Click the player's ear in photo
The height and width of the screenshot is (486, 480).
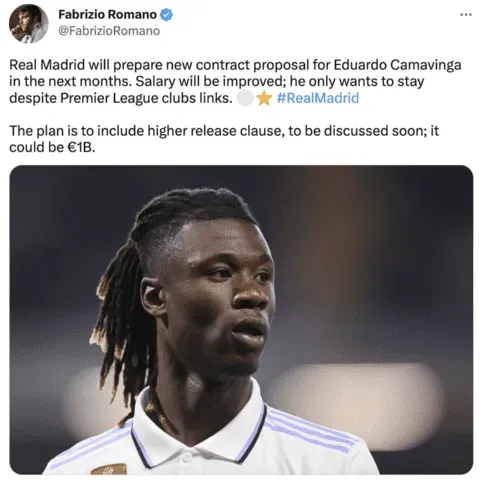point(153,297)
